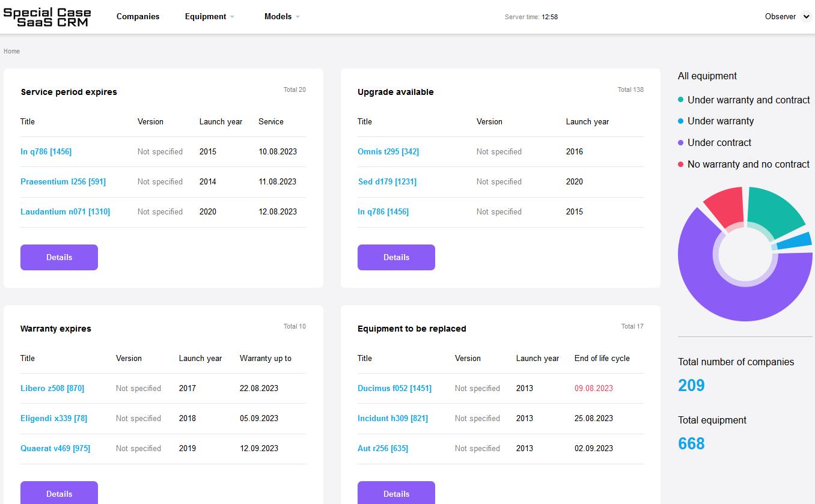This screenshot has width=815, height=504.
Task: Toggle the 'Under warranty and contract' legend entry
Action: coord(748,100)
